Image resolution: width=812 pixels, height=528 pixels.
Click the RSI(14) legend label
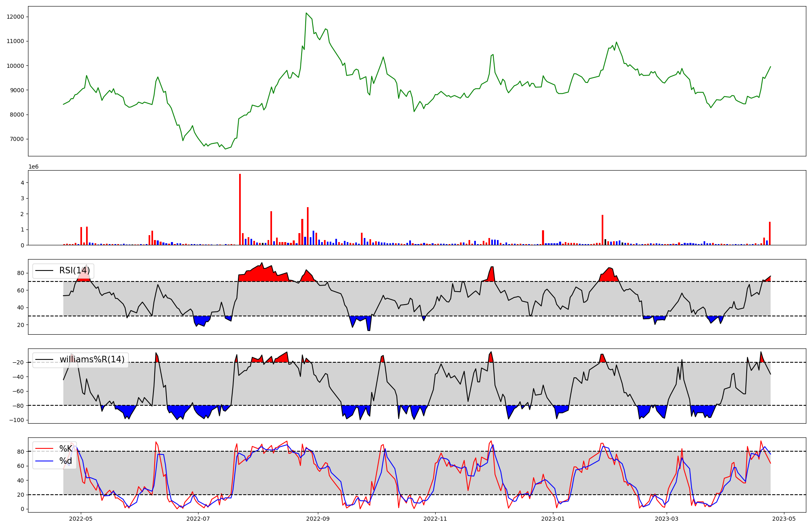[74, 270]
